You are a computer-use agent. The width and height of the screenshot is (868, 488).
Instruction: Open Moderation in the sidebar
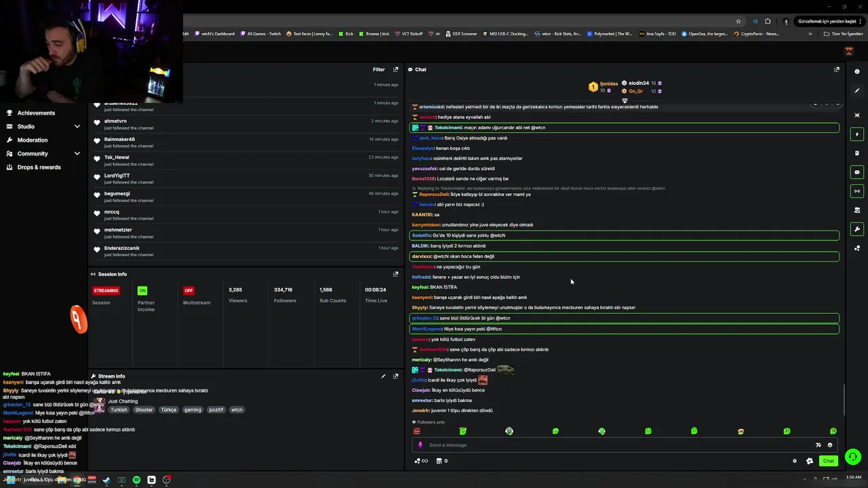point(33,140)
